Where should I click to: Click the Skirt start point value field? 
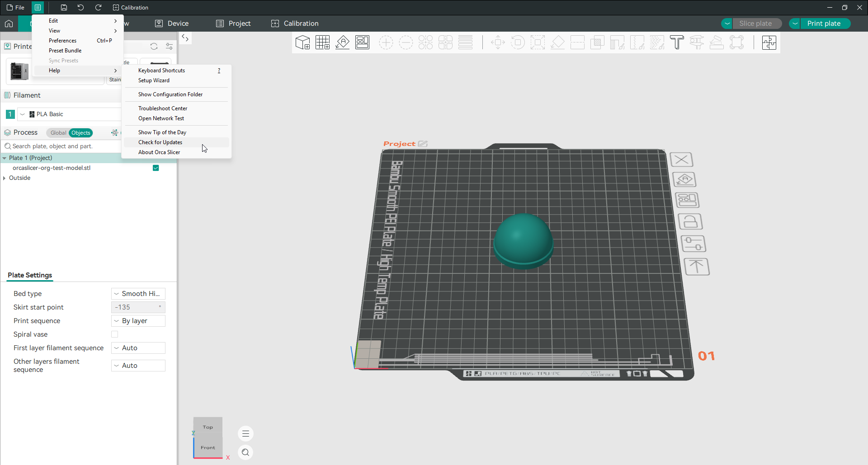point(138,307)
